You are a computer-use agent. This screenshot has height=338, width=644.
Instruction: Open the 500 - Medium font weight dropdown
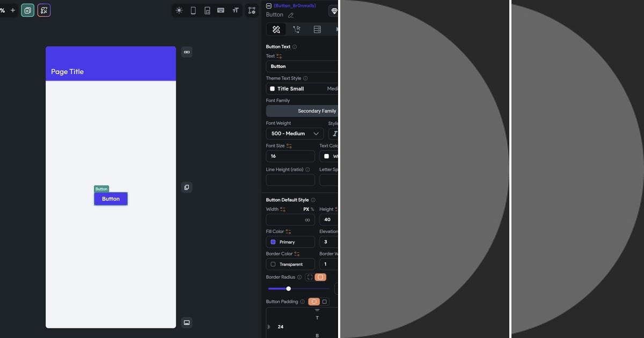(295, 134)
